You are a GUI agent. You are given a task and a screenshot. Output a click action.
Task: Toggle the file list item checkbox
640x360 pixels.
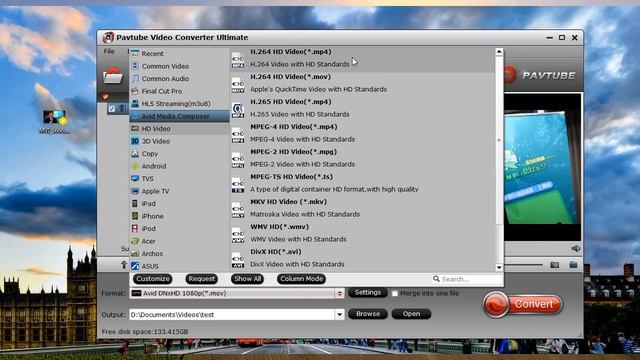(x=112, y=109)
